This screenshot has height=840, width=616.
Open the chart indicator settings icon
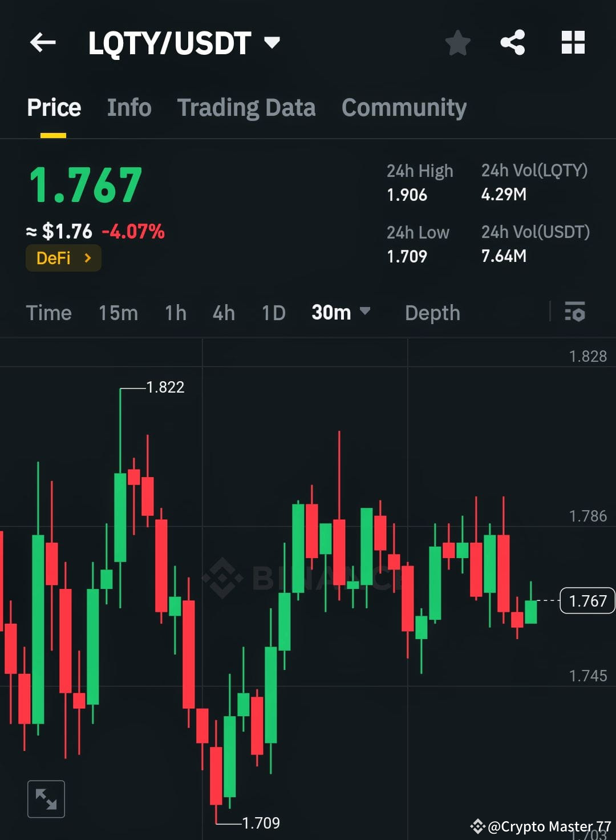(x=576, y=312)
